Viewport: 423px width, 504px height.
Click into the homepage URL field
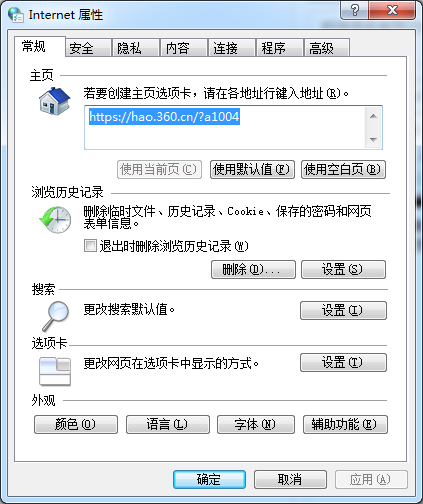[225, 128]
